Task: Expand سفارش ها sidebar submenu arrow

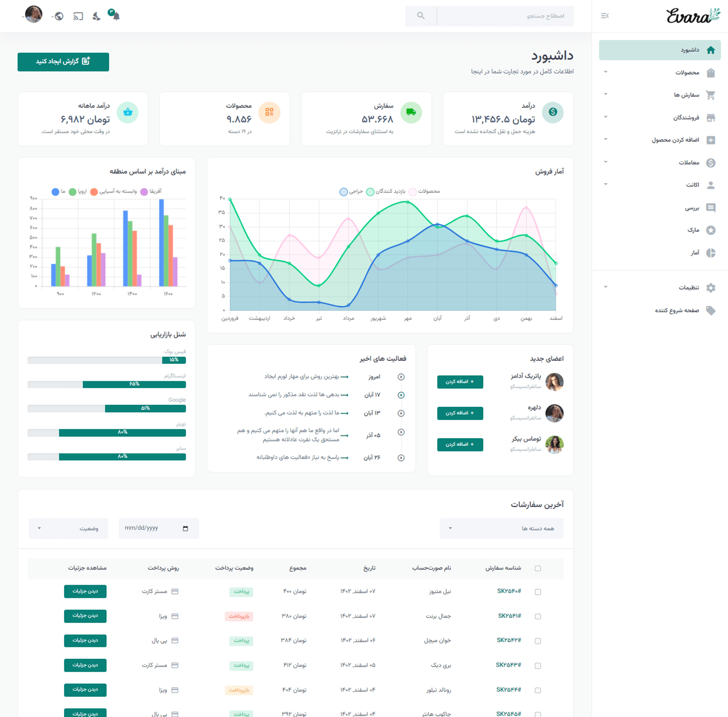Action: (606, 94)
